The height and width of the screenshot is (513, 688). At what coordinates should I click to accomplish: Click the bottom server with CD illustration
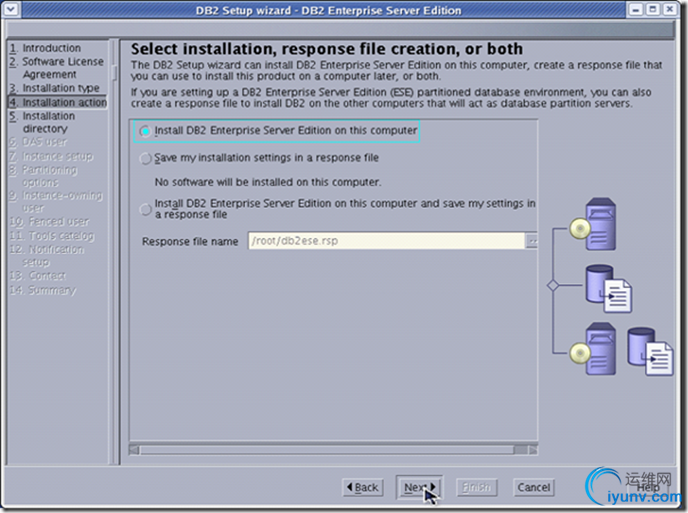tap(593, 349)
